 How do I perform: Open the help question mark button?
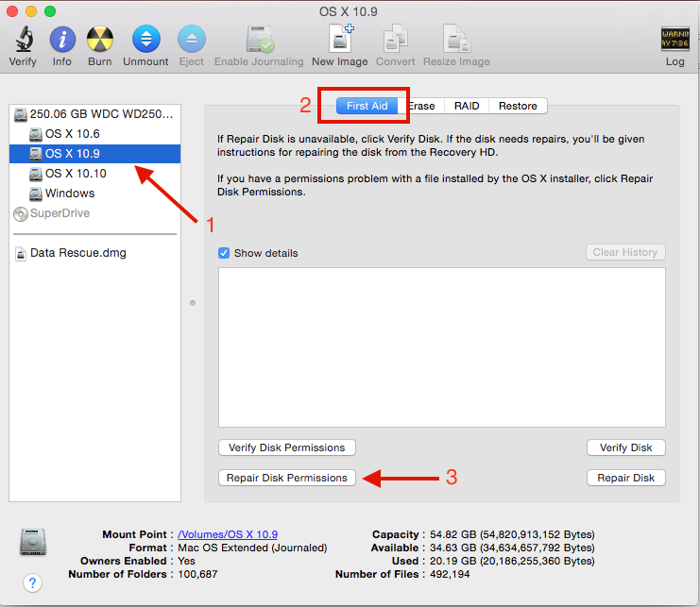pos(32,582)
